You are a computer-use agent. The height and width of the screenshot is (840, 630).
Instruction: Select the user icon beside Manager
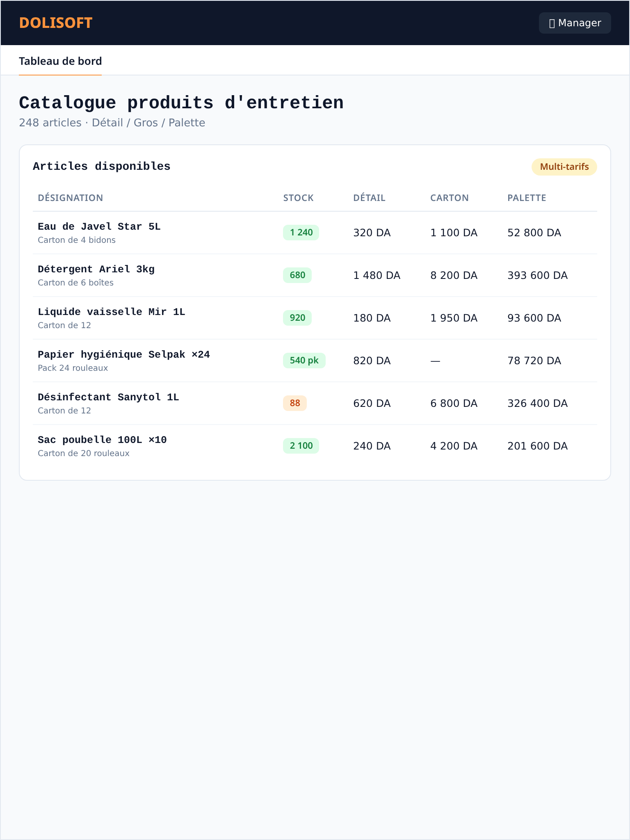point(552,23)
